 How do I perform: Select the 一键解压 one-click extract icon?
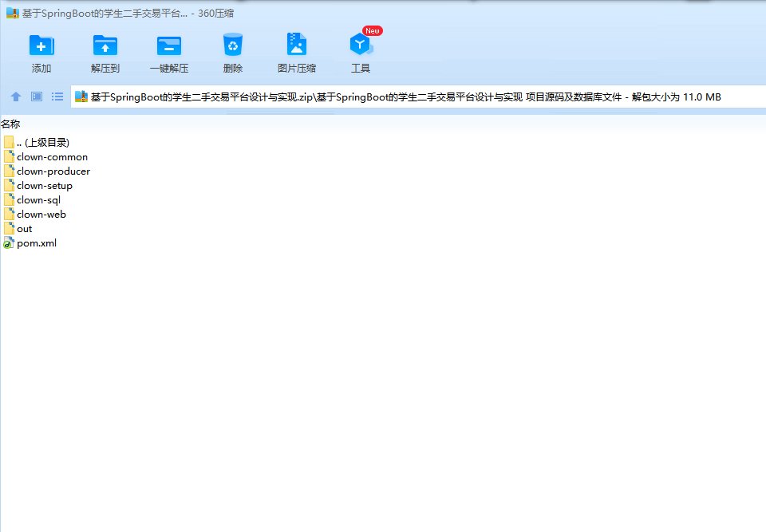(x=169, y=45)
